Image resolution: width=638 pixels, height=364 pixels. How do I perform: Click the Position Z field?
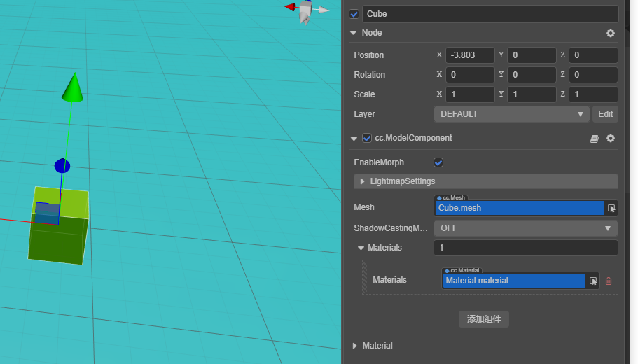pyautogui.click(x=593, y=55)
